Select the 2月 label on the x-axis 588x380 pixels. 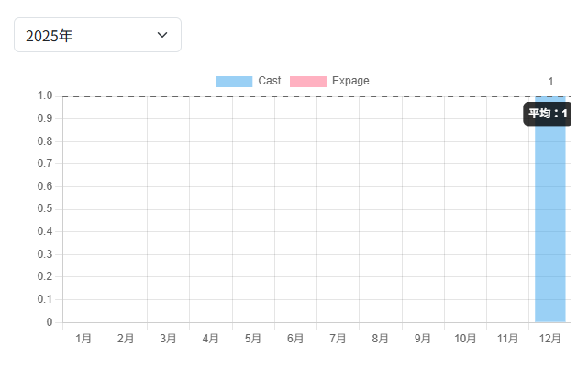point(126,339)
